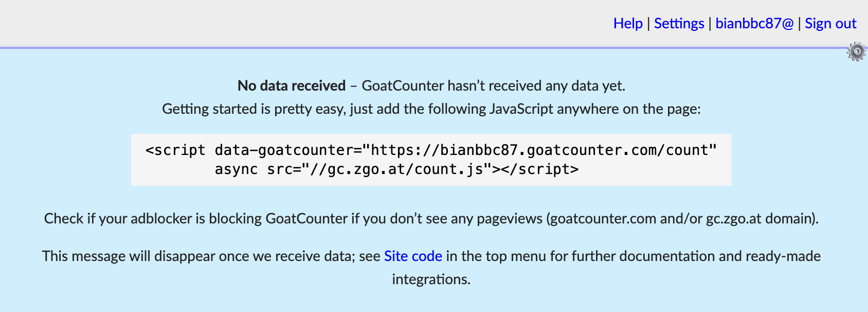868x312 pixels.
Task: Click the "gc.zgo.at domain" text in adblocker note
Action: [760, 219]
